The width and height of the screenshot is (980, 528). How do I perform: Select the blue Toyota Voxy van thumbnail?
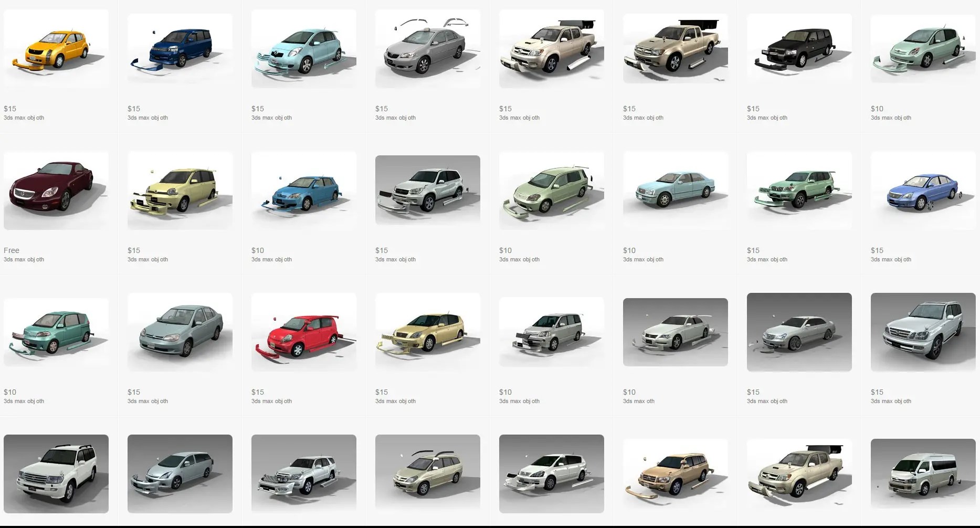(180, 48)
